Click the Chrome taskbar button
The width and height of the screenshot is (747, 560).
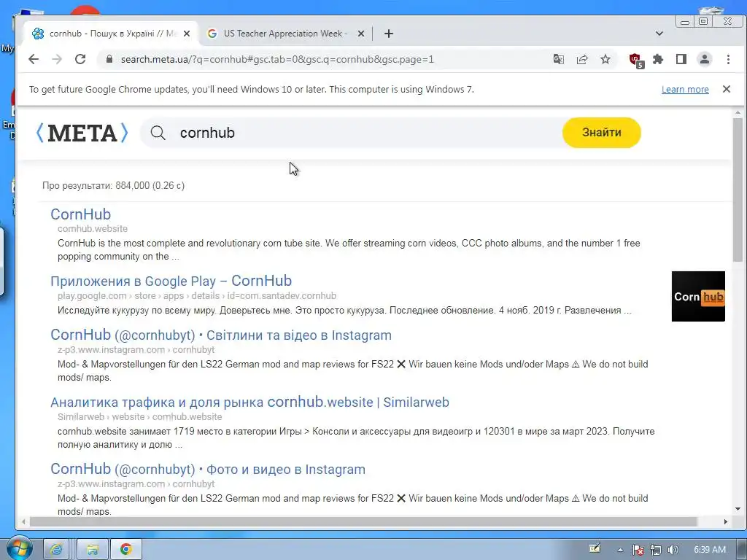pos(126,550)
